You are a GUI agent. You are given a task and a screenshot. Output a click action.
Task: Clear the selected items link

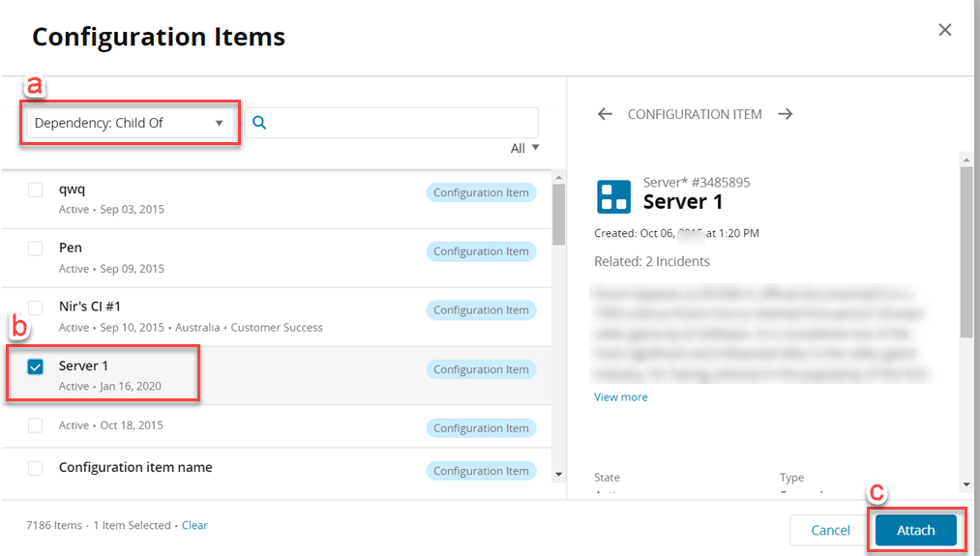[x=194, y=525]
